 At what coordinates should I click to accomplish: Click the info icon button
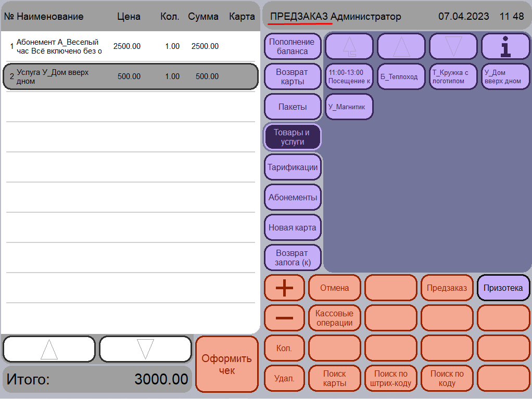click(505, 46)
